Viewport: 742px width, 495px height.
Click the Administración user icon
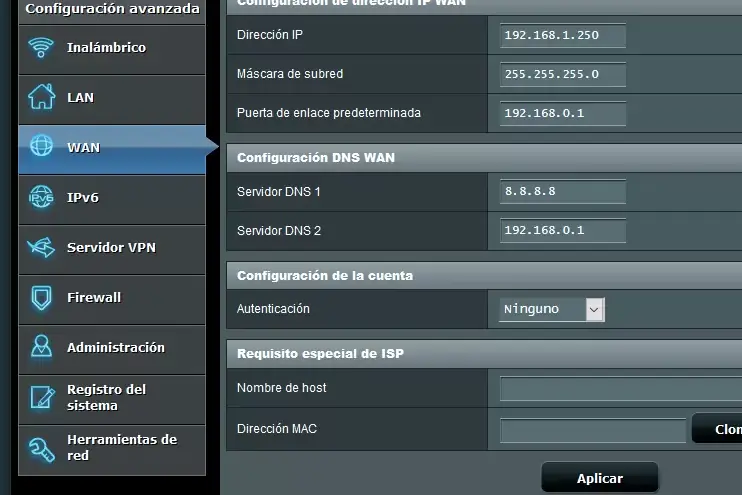click(x=42, y=346)
